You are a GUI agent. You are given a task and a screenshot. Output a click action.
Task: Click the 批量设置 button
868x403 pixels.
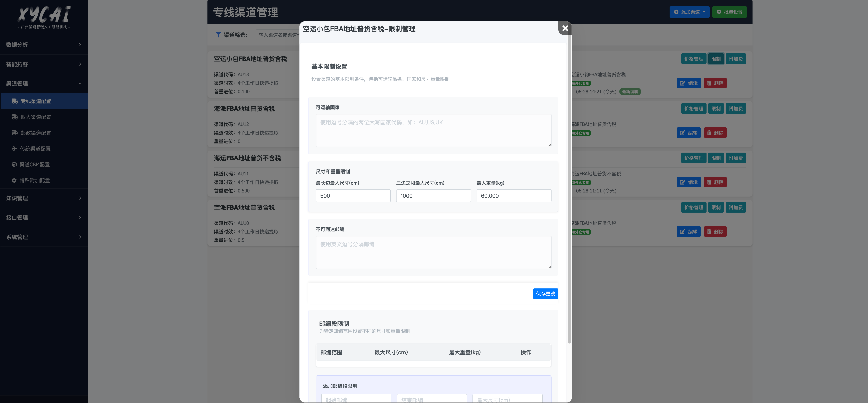coord(730,12)
